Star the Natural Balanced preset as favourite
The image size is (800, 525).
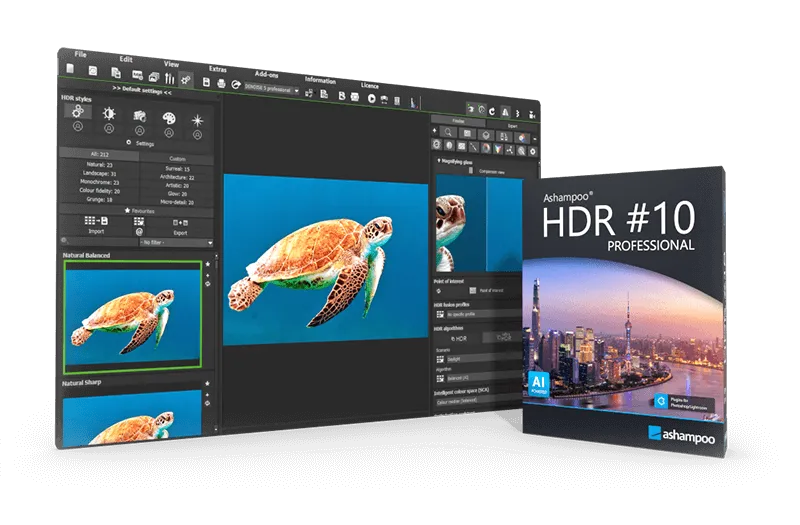208,264
